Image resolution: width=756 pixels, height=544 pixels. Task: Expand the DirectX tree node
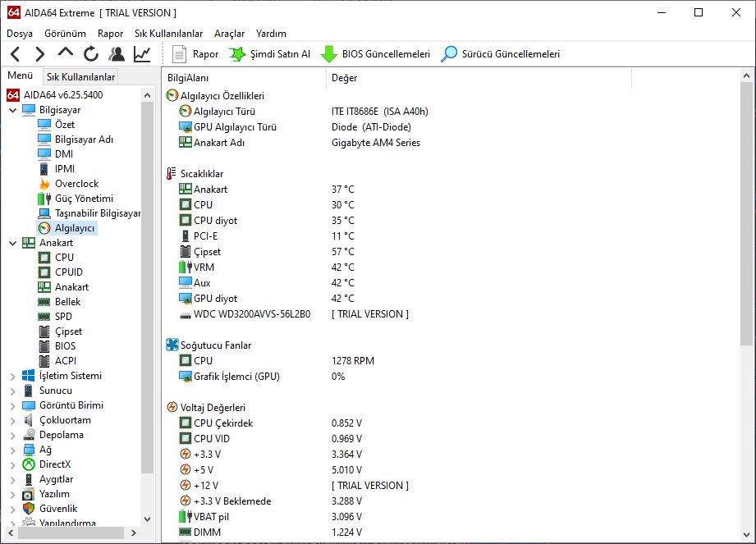[12, 465]
